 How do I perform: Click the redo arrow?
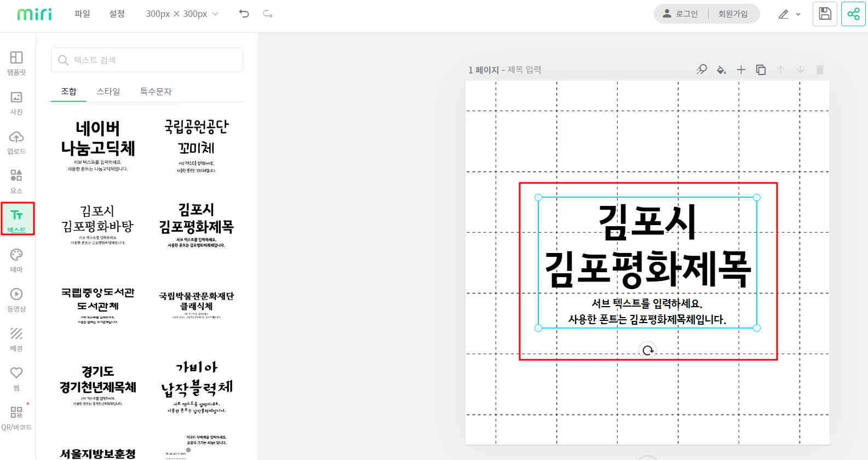tap(268, 14)
